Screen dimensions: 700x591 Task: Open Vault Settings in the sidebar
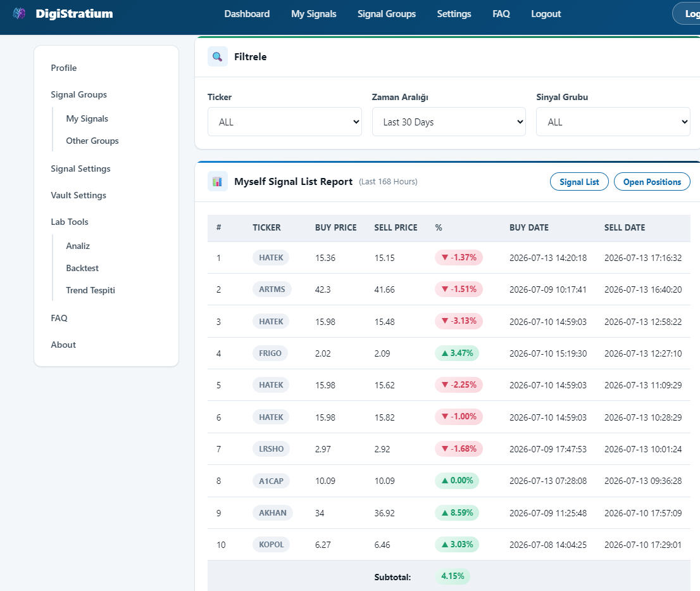coord(78,195)
